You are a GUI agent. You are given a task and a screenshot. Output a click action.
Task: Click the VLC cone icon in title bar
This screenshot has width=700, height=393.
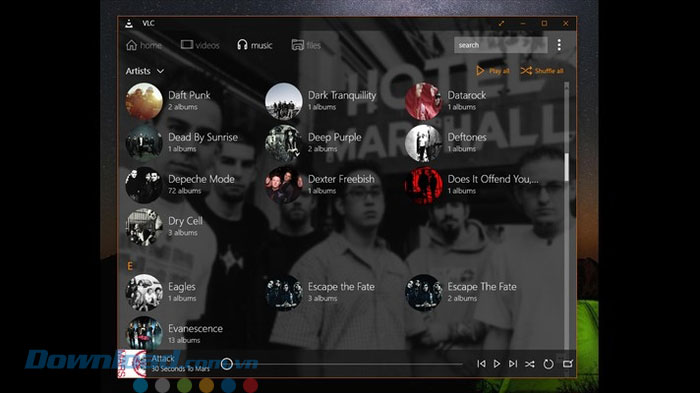coord(129,23)
